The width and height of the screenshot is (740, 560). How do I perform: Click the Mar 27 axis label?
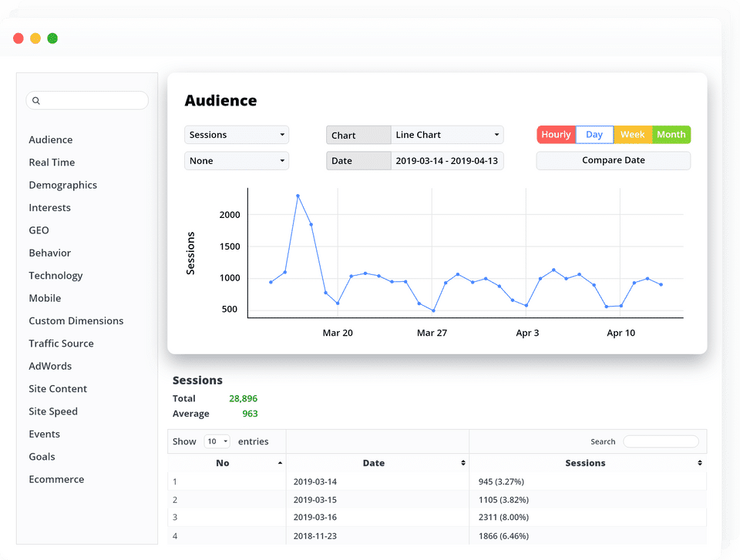(x=432, y=333)
